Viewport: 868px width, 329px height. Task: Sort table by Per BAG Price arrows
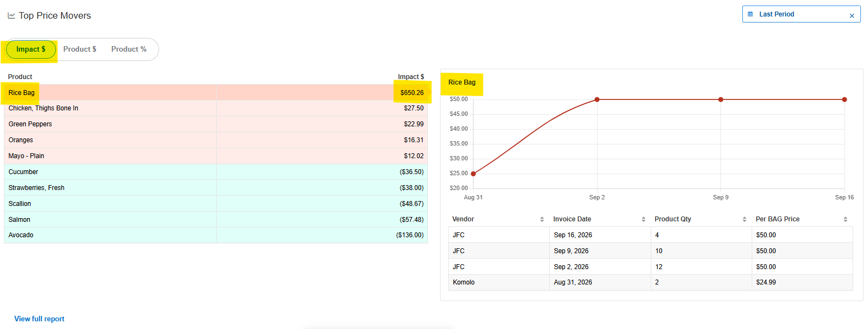(x=846, y=219)
